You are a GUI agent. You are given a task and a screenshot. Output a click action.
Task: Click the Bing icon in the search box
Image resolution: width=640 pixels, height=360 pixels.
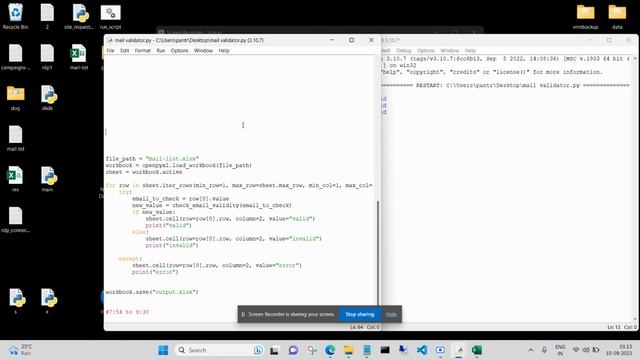pos(258,350)
